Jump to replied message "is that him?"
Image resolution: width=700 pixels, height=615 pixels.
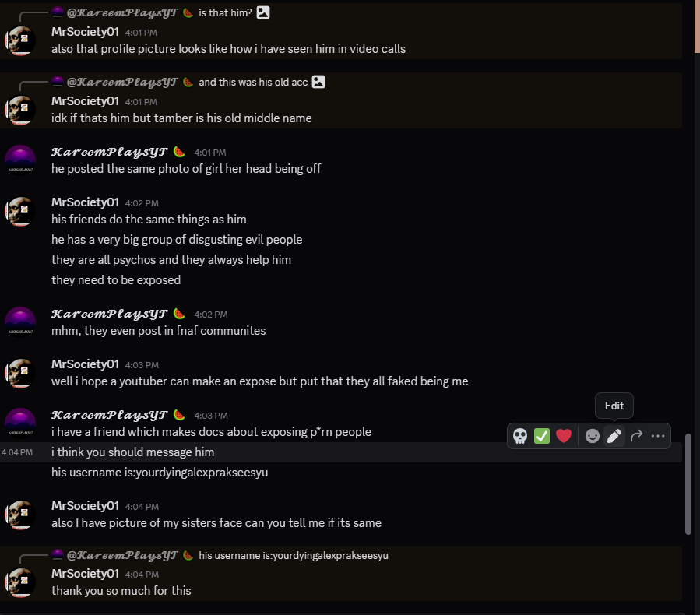(225, 12)
